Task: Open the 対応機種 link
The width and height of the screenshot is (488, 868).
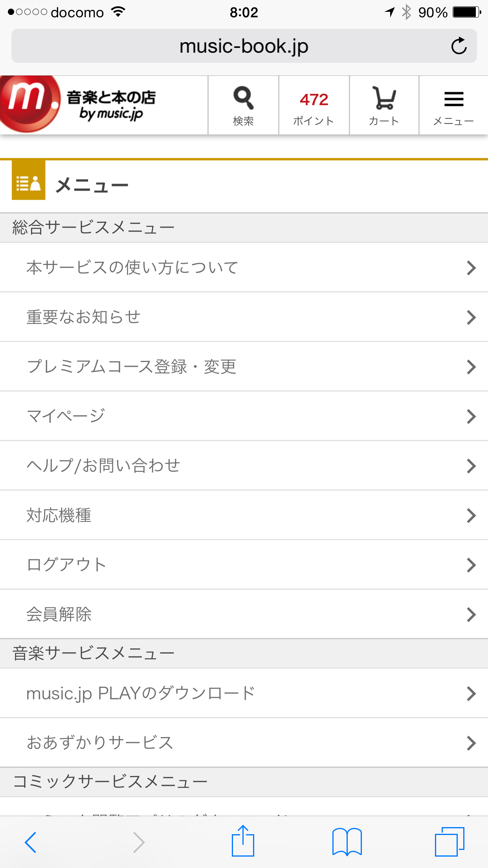Action: (59, 515)
